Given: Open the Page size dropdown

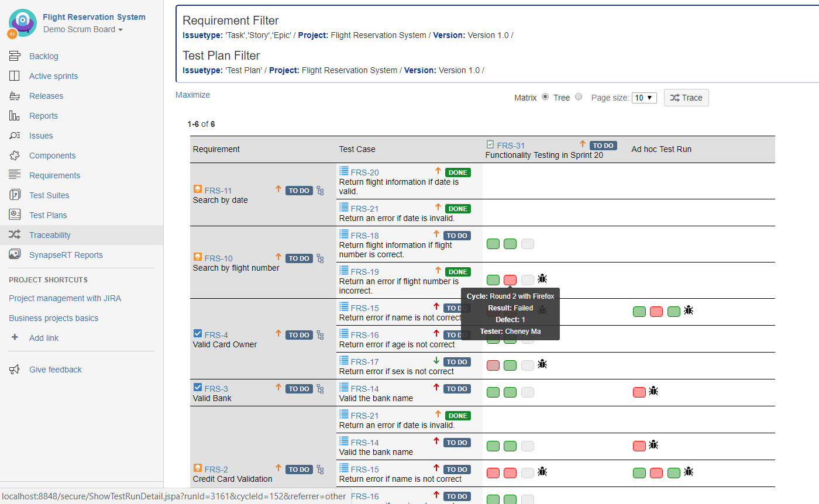Looking at the screenshot, I should tap(644, 98).
